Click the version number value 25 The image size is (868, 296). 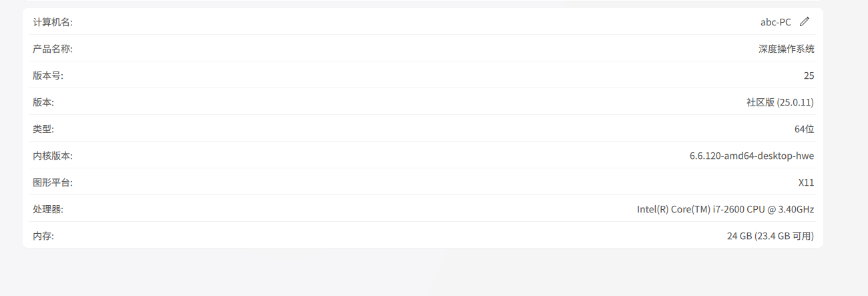pos(809,76)
